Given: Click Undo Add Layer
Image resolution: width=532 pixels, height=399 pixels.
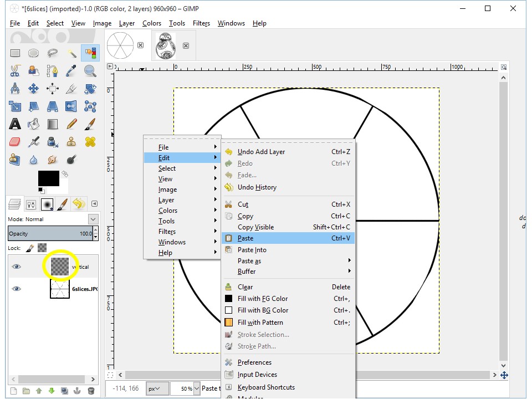Looking at the screenshot, I should coord(288,152).
